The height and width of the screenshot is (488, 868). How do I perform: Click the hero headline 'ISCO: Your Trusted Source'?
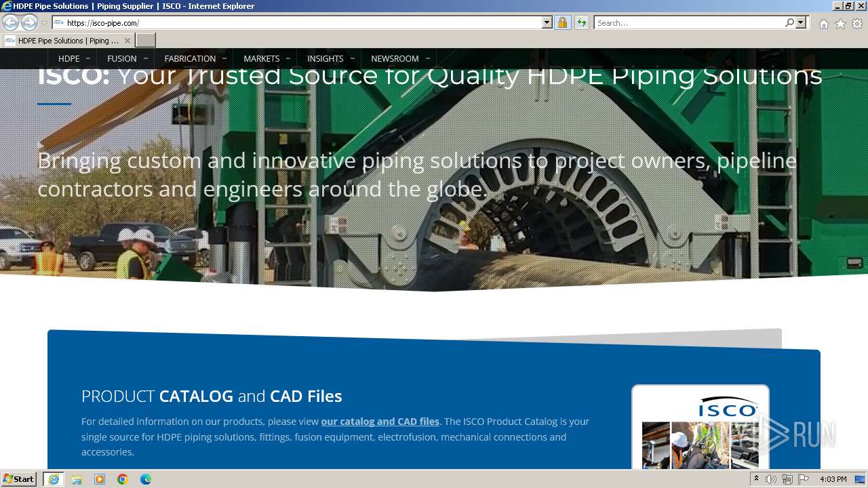click(x=429, y=76)
